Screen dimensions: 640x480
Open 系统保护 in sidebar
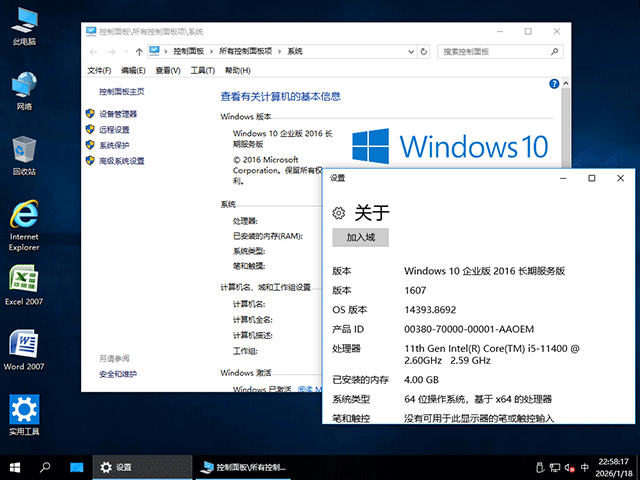point(114,145)
